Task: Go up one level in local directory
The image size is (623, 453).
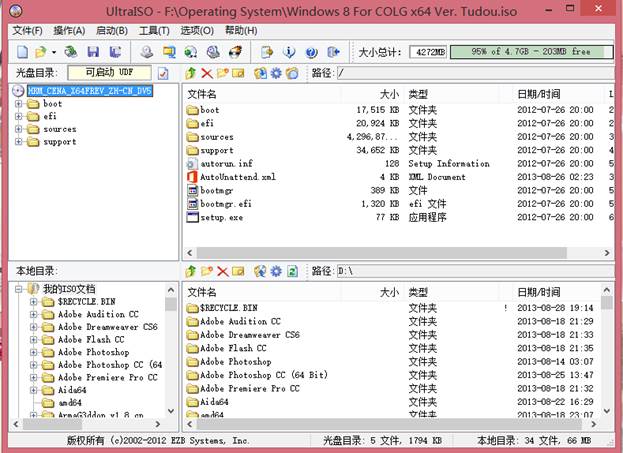Action: point(191,271)
